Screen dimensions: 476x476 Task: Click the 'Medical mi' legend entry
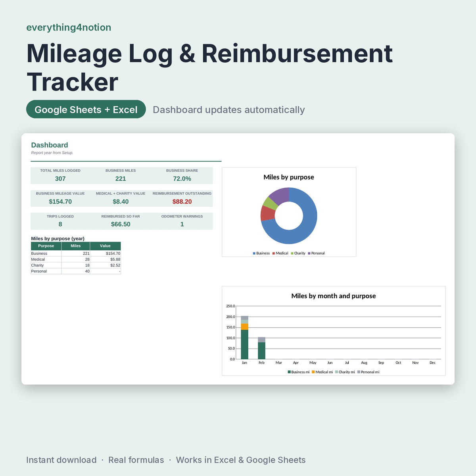(322, 372)
